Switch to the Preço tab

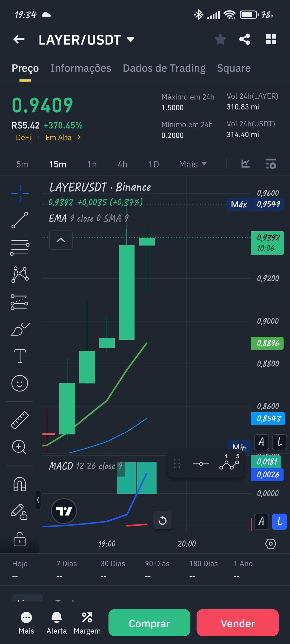(x=25, y=68)
